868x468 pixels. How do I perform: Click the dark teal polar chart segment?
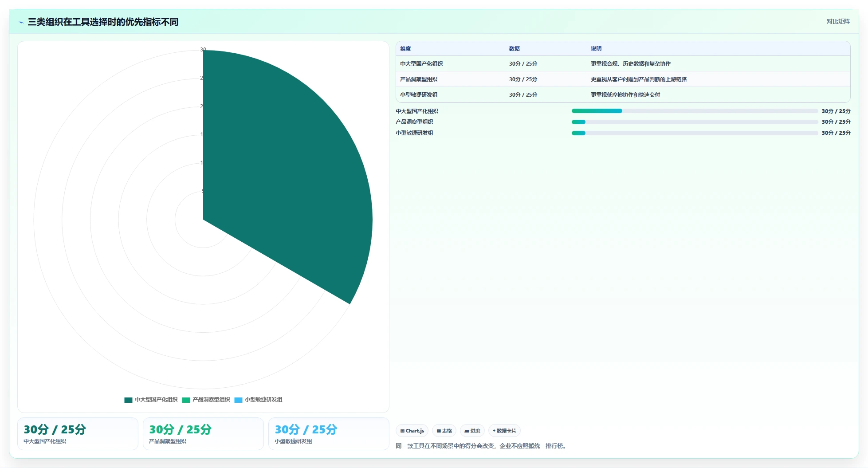(288, 177)
